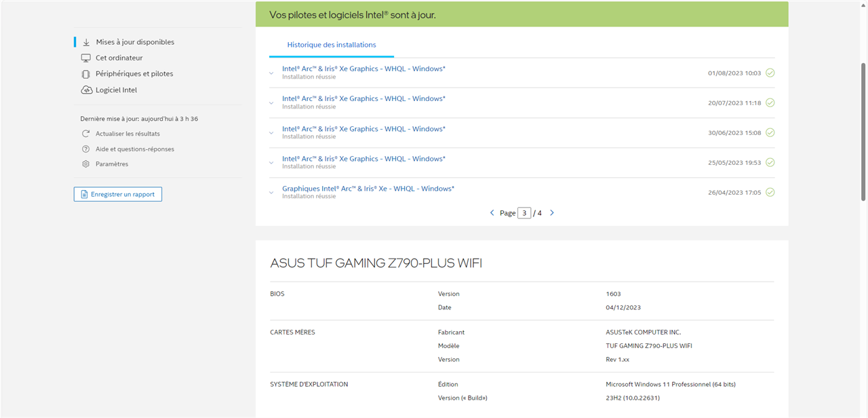Image resolution: width=868 pixels, height=418 pixels.
Task: Click success checkmark for 20/07/2023 installation
Action: click(770, 103)
